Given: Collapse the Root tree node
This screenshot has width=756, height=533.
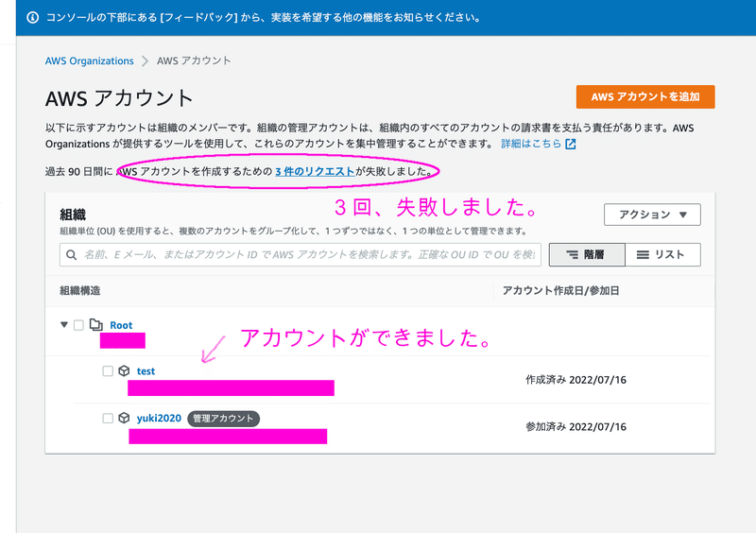Looking at the screenshot, I should [x=63, y=325].
